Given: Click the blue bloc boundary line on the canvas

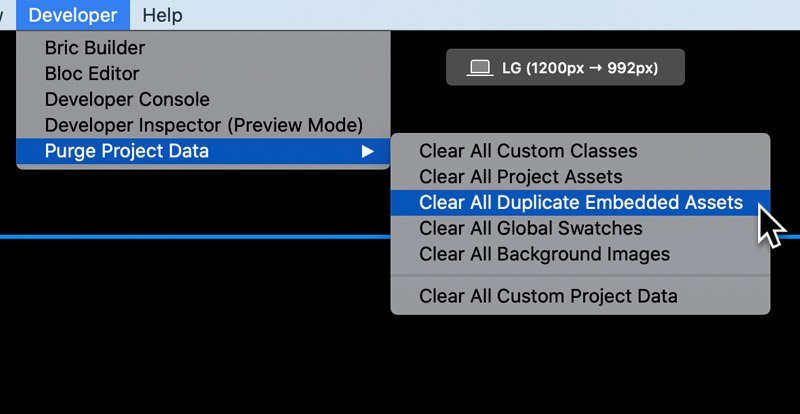Looking at the screenshot, I should click(x=194, y=236).
